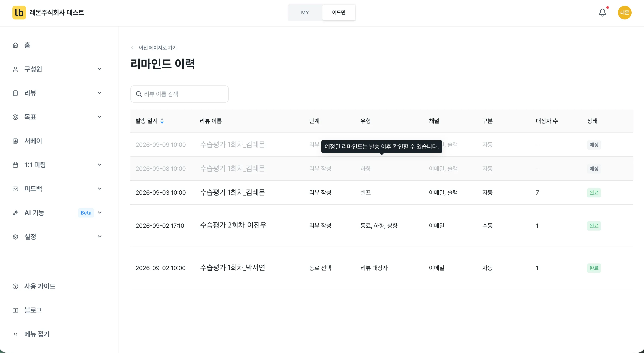Viewport: 644px width, 353px height.
Task: Sort by 발송 일시 arrows
Action: (x=162, y=121)
